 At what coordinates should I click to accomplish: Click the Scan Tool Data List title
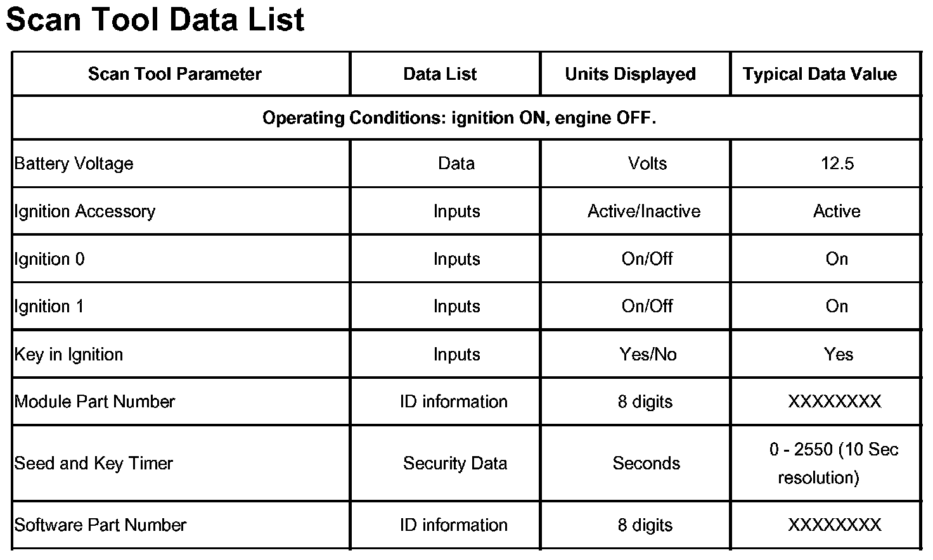point(155,20)
